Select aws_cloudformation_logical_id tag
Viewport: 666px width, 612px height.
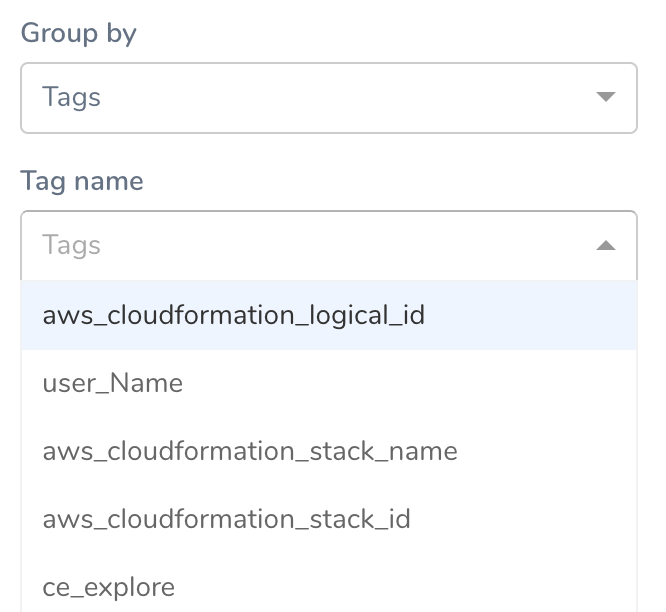(x=329, y=315)
